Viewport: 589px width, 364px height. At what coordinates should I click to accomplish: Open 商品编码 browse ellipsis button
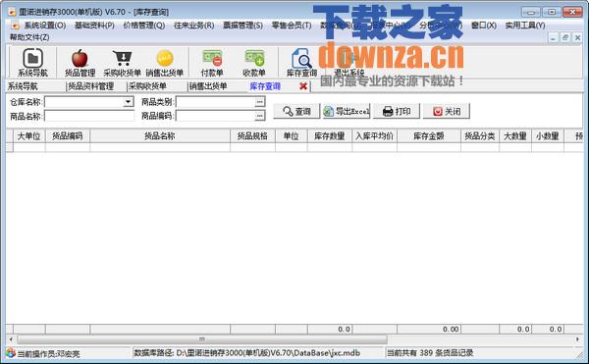[259, 116]
